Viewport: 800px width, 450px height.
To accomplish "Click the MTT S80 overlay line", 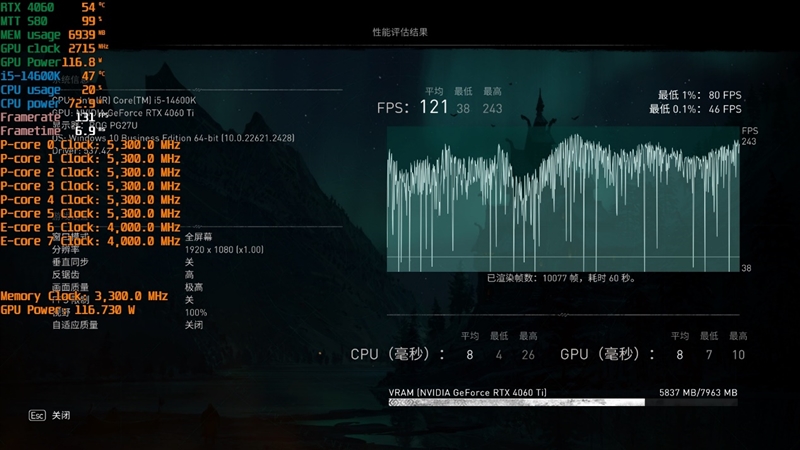I will click(x=51, y=21).
